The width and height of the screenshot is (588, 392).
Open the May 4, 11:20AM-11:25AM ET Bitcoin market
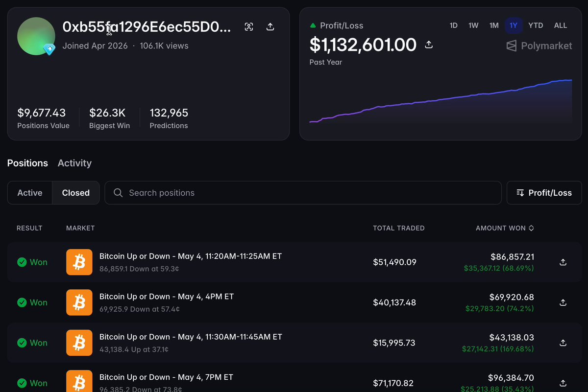pos(191,256)
